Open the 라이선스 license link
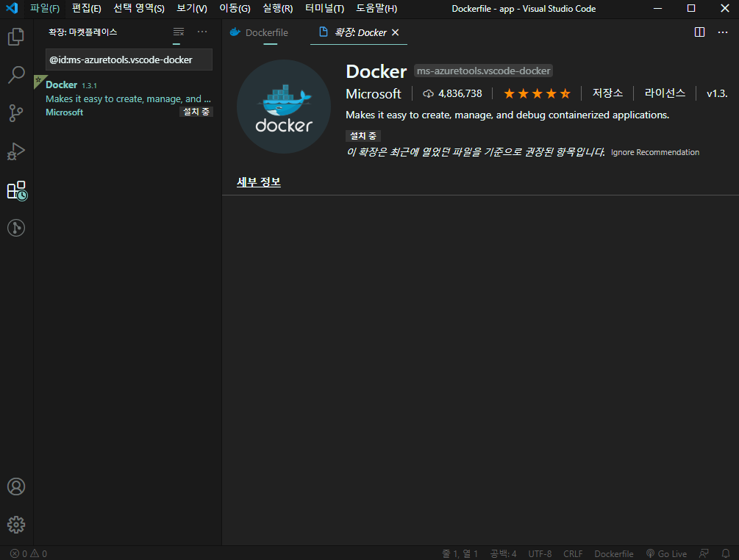This screenshot has height=560, width=739. tap(665, 93)
